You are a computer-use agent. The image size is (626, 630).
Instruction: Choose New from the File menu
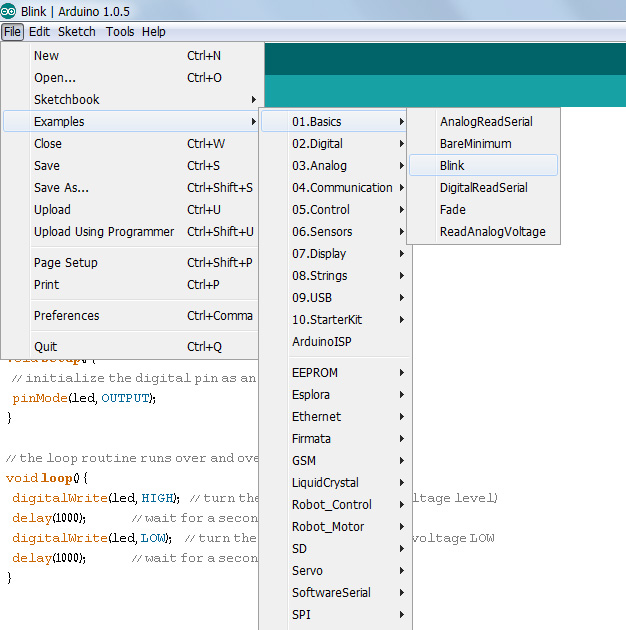pos(131,55)
